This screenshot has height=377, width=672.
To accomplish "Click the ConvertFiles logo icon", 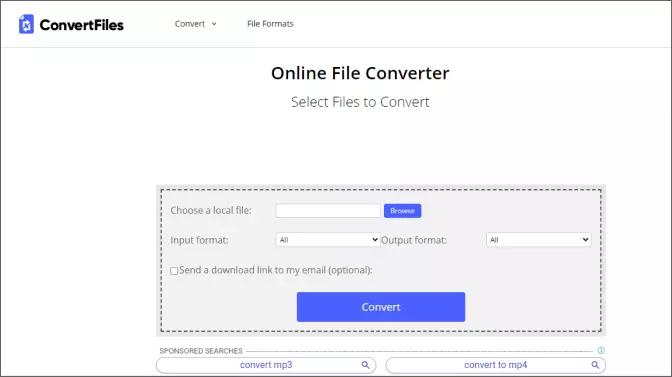I will coord(26,24).
